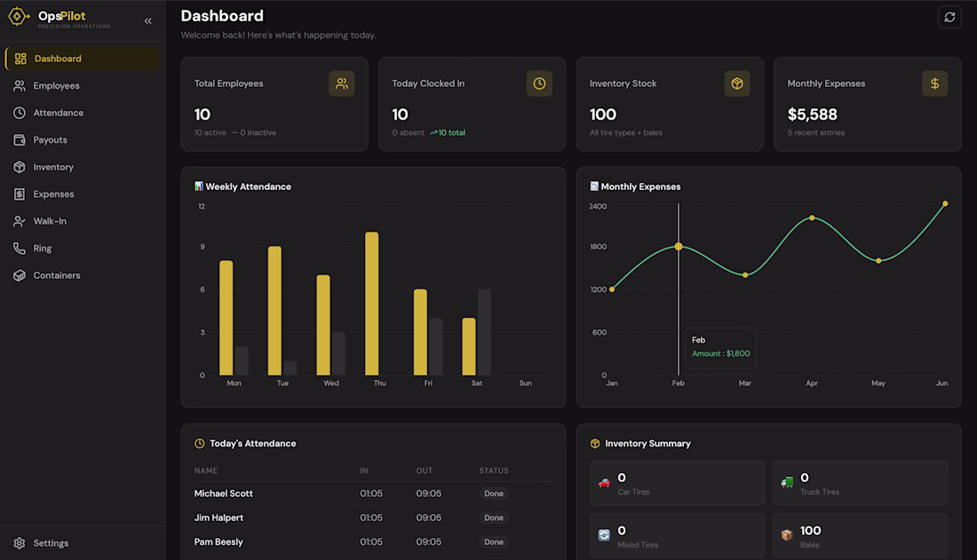Click the Inventory Summary cube icon
Image resolution: width=977 pixels, height=560 pixels.
[x=595, y=444]
